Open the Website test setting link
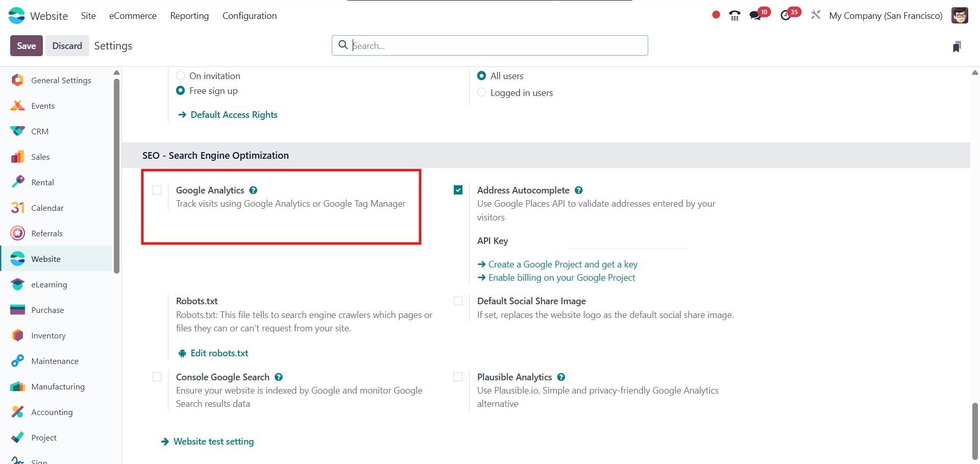This screenshot has width=980, height=464. click(207, 442)
